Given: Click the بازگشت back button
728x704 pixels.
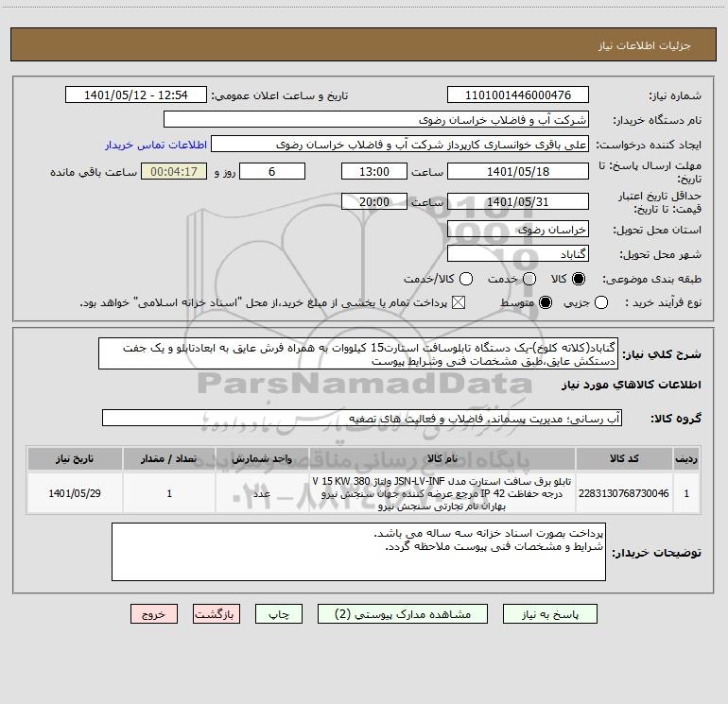Looking at the screenshot, I should click(217, 614).
